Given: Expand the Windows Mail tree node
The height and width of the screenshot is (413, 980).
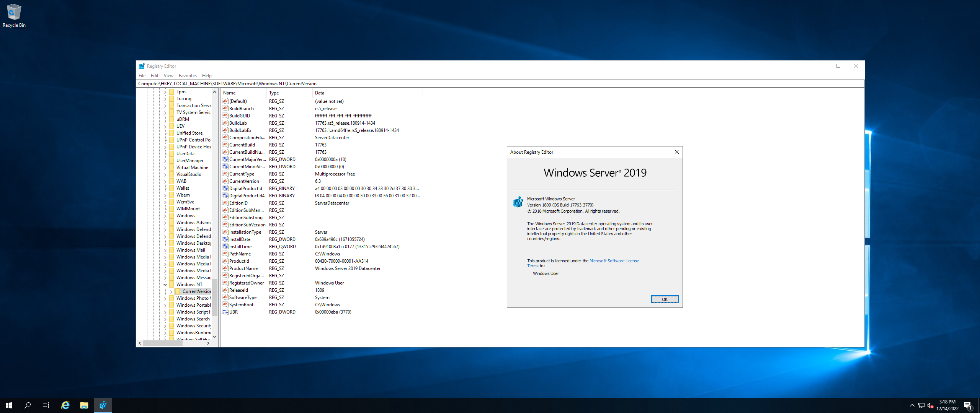Looking at the screenshot, I should click(165, 250).
